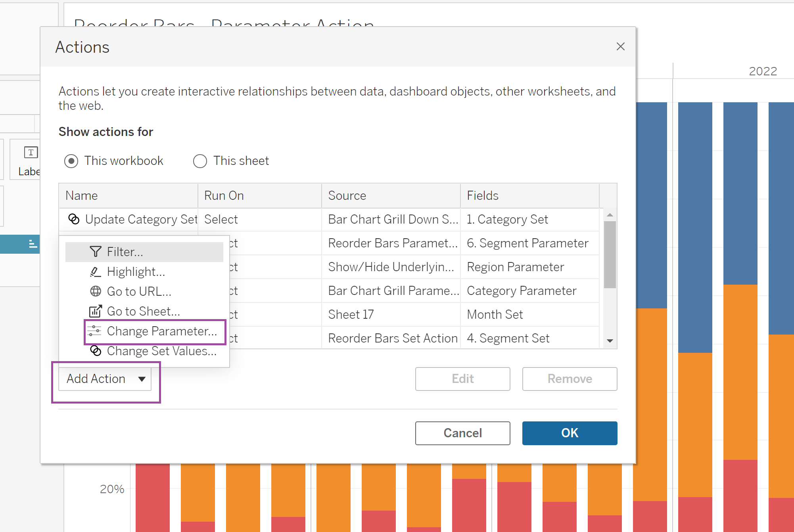
Task: Click the Change Parameter sliders icon
Action: click(94, 331)
